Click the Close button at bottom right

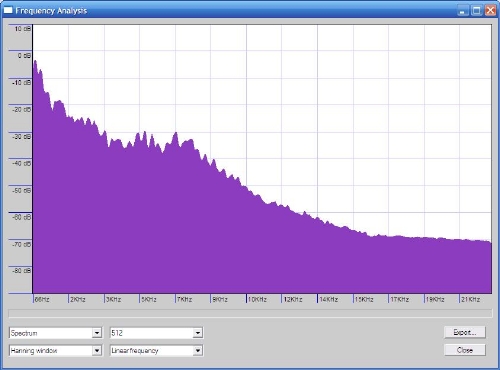(465, 350)
